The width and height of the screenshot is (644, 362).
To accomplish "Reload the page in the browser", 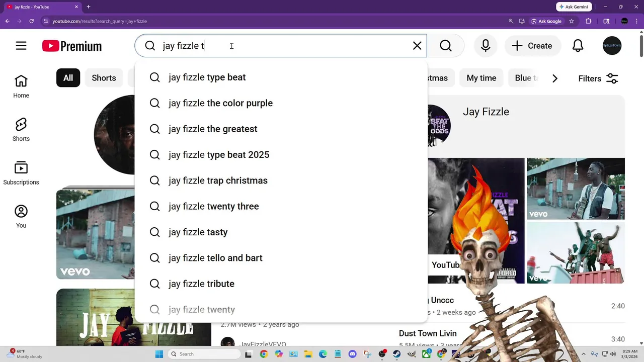I will [x=31, y=21].
